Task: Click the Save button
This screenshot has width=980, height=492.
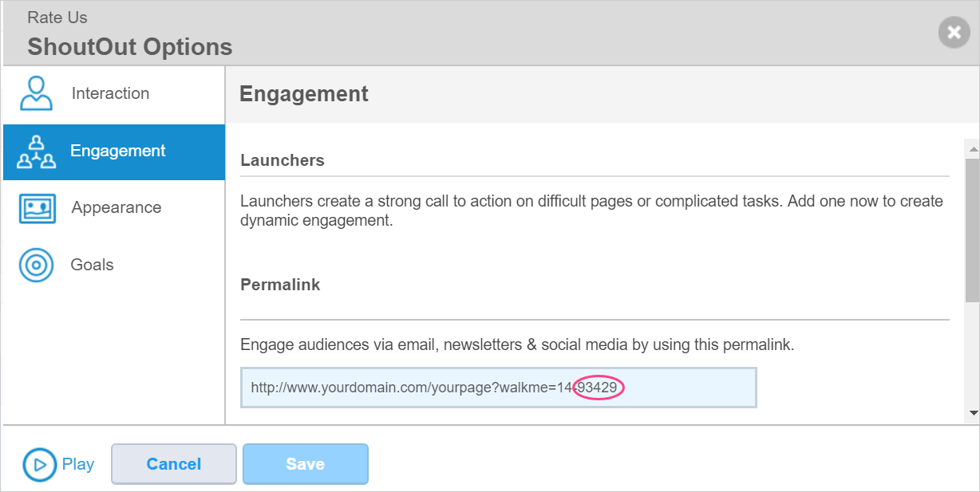Action: [306, 464]
